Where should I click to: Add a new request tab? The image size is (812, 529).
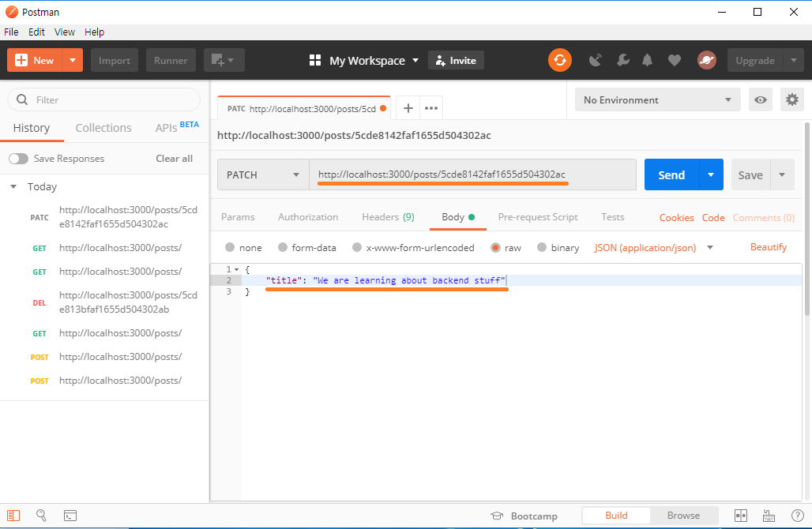(408, 108)
